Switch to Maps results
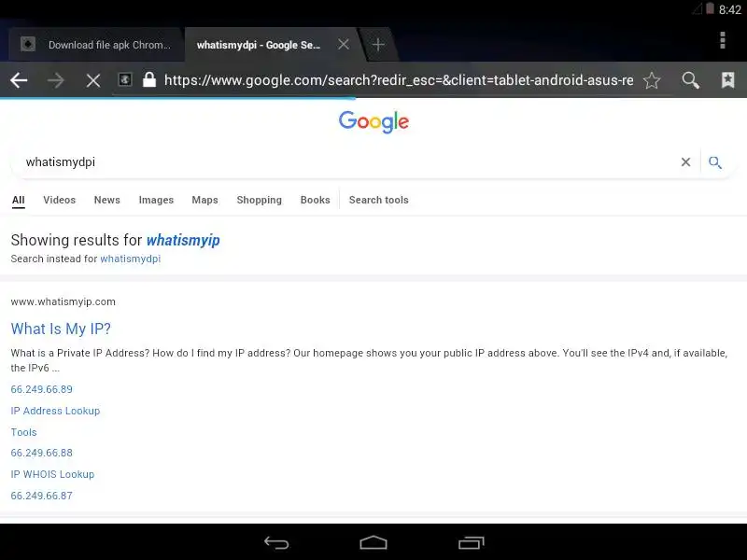Image resolution: width=747 pixels, height=560 pixels. pyautogui.click(x=204, y=200)
